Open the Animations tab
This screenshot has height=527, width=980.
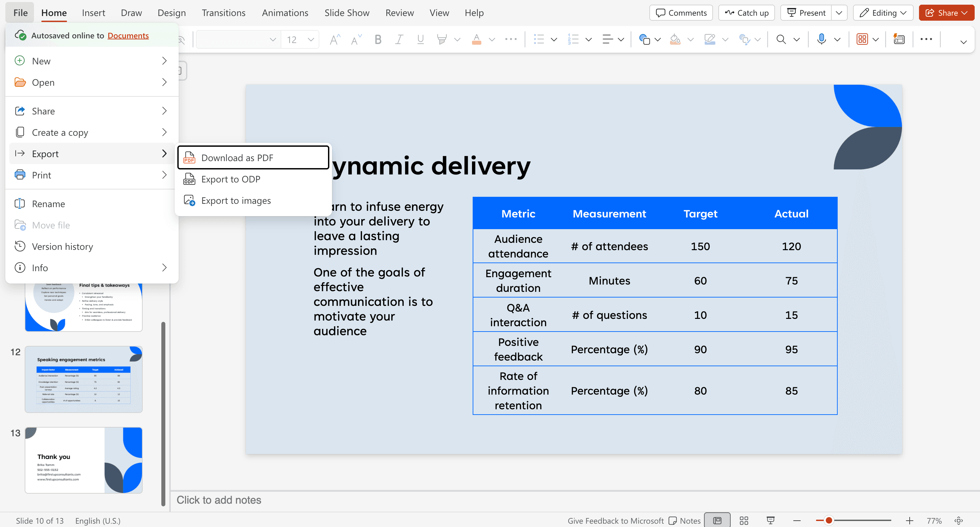click(x=285, y=13)
